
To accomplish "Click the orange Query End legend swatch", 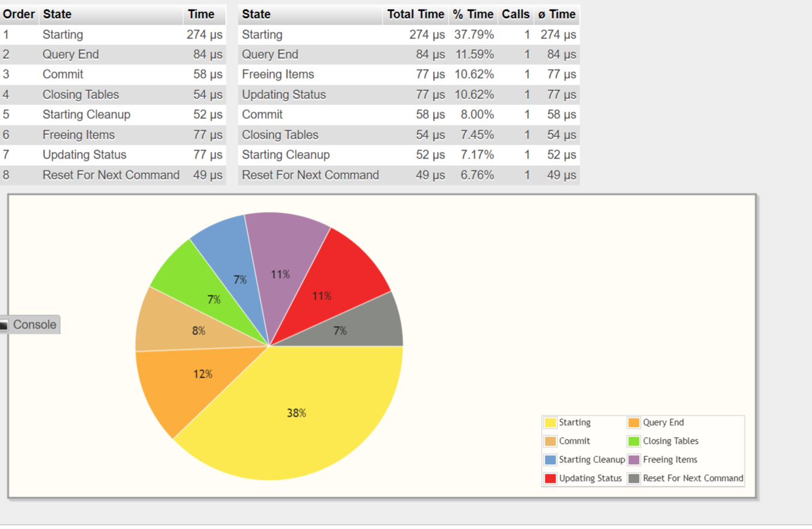I will tap(634, 423).
